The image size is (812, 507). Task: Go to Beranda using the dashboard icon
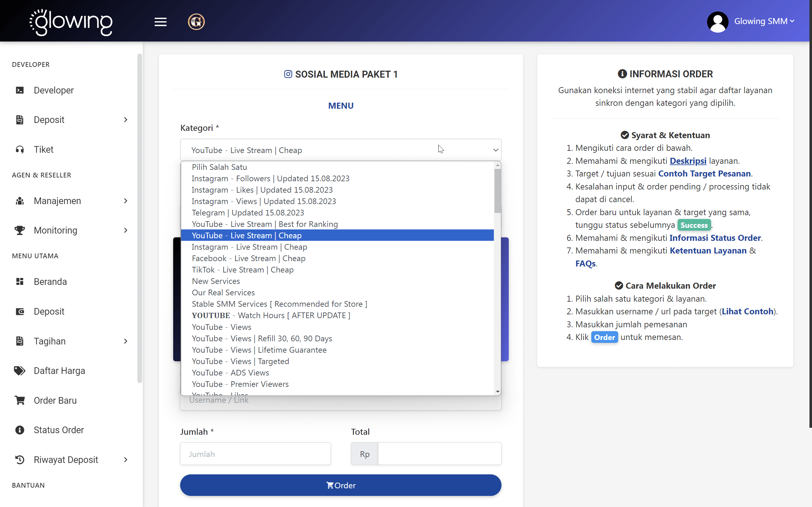[19, 281]
